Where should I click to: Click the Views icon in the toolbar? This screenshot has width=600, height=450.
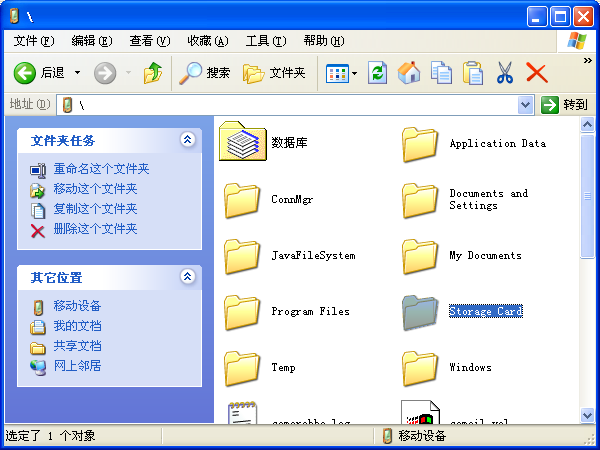(x=337, y=73)
